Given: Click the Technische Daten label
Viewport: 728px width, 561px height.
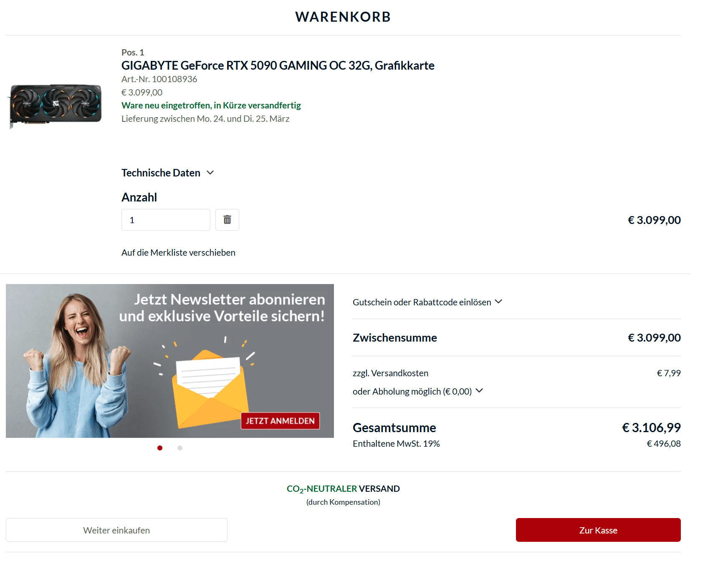Looking at the screenshot, I should [x=161, y=173].
